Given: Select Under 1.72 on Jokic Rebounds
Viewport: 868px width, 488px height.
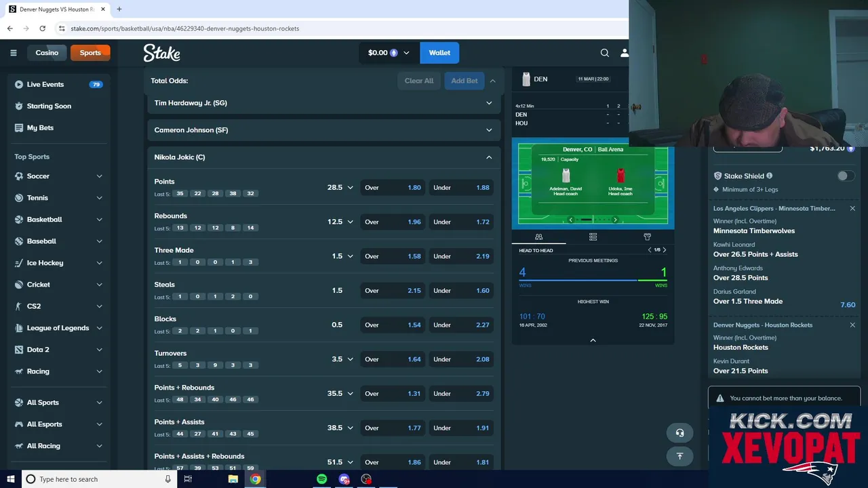Looking at the screenshot, I should [x=462, y=222].
